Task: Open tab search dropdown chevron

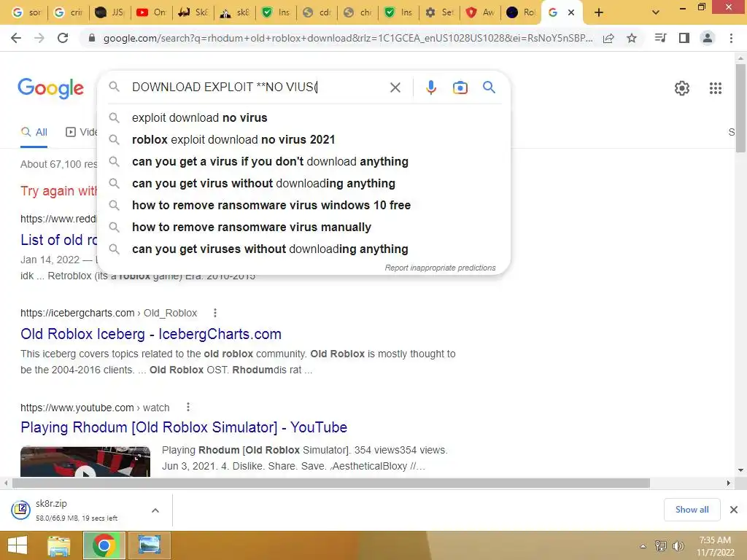Action: pos(656,13)
